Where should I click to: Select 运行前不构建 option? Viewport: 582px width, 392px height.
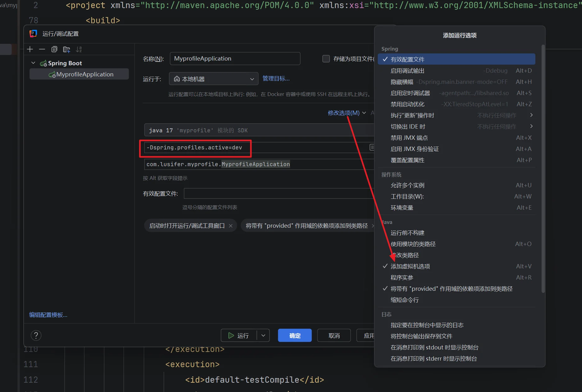pos(456,233)
